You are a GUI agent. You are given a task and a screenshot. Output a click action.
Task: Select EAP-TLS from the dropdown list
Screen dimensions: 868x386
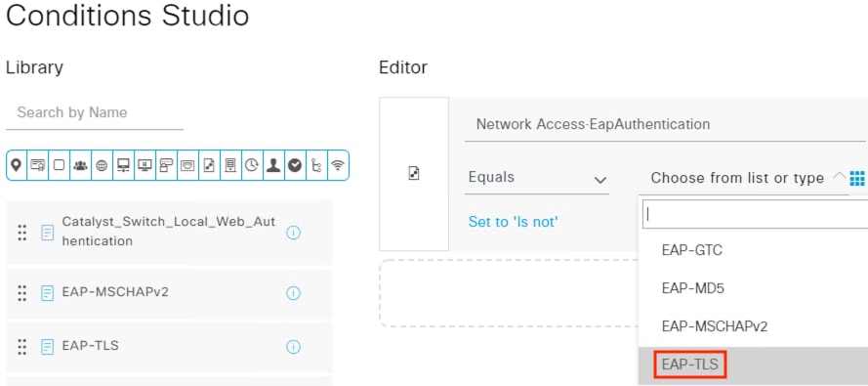click(x=689, y=365)
